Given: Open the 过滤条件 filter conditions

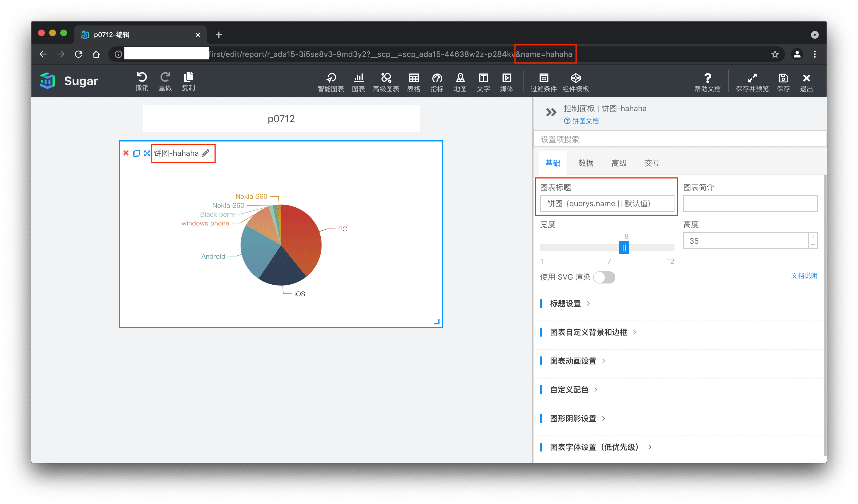Looking at the screenshot, I should tap(543, 82).
